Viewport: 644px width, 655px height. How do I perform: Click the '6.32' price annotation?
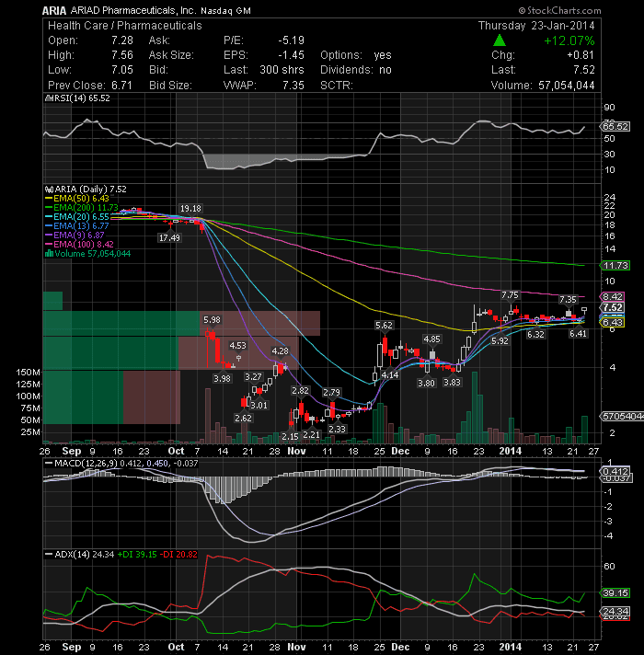[x=535, y=335]
